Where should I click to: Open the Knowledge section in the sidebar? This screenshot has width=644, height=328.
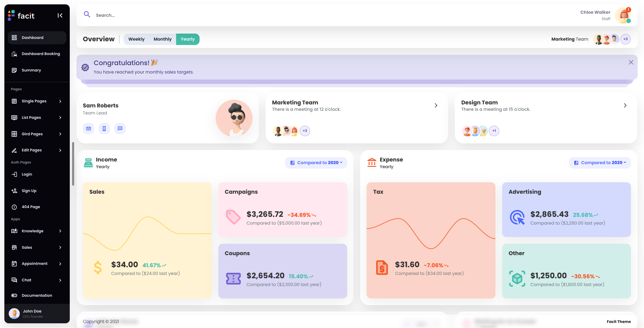(33, 231)
